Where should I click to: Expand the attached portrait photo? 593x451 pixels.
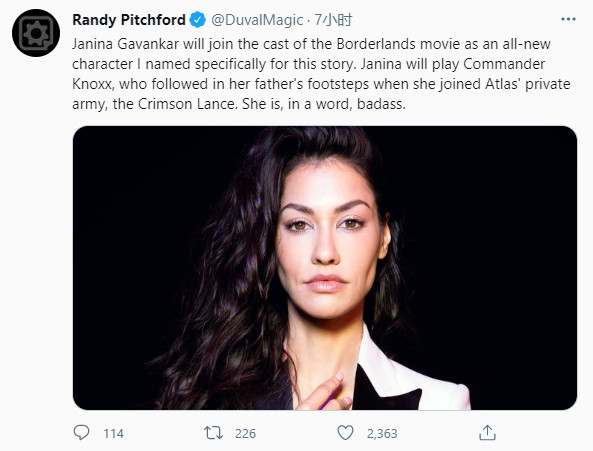[324, 268]
